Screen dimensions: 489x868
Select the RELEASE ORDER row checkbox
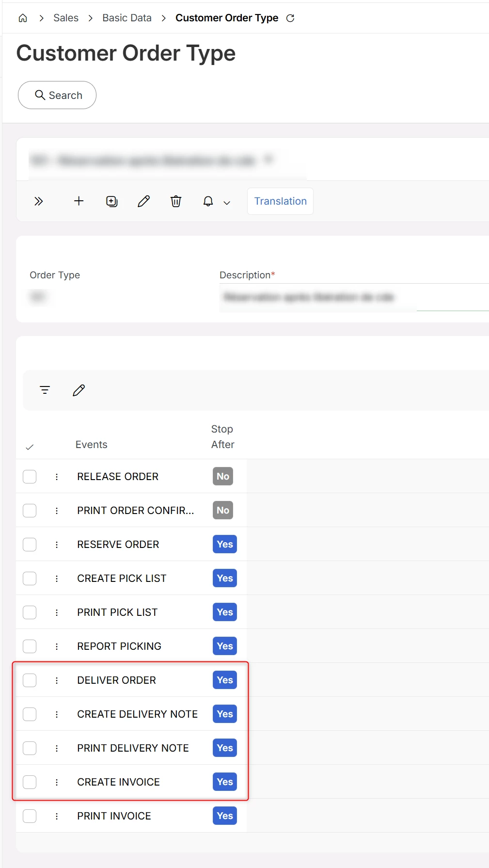coord(30,477)
